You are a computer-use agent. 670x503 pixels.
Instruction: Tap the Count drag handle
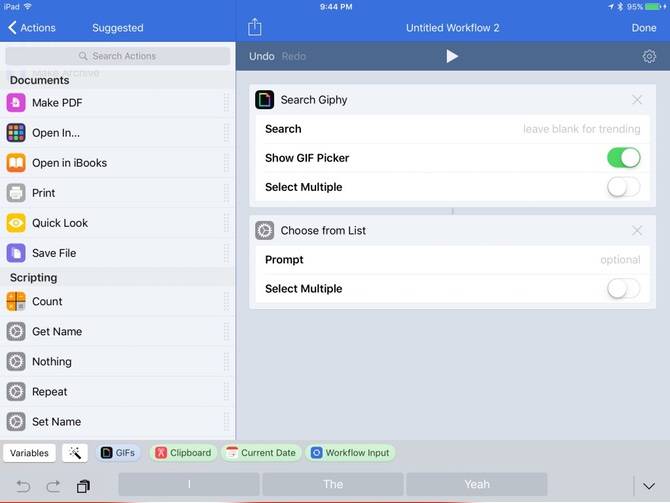pyautogui.click(x=226, y=301)
